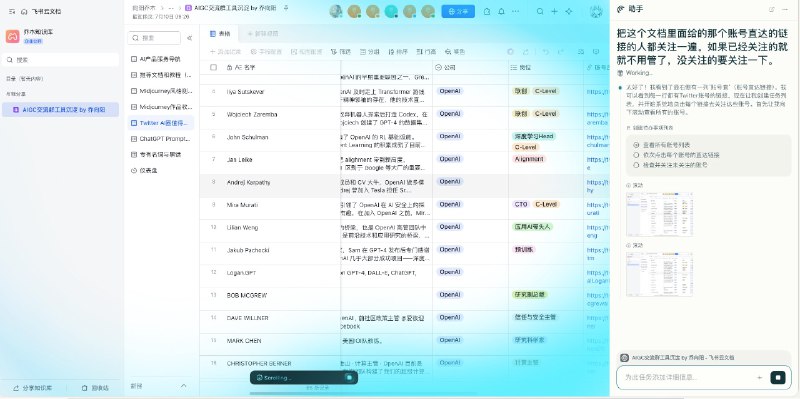The height and width of the screenshot is (399, 800).
Task: Open the red knowledge base logo icon
Action: click(x=12, y=36)
